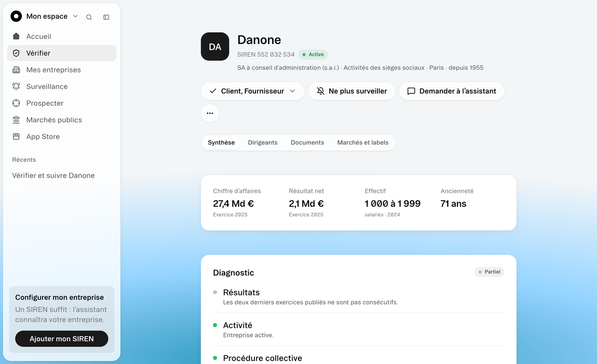Click the Partiel diagnostic badge
The width and height of the screenshot is (597, 364).
pos(489,272)
